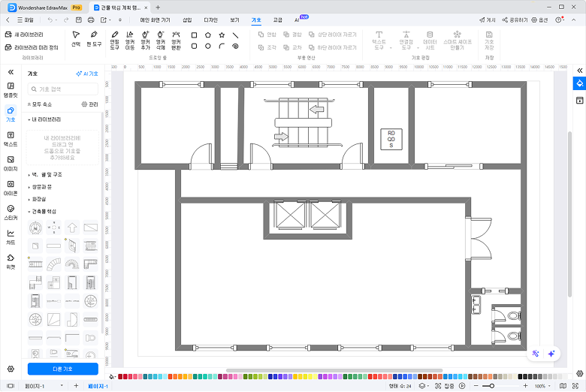Viewport: 586px width, 392px height.
Task: Pick the arc drawing tool
Action: tap(222, 47)
